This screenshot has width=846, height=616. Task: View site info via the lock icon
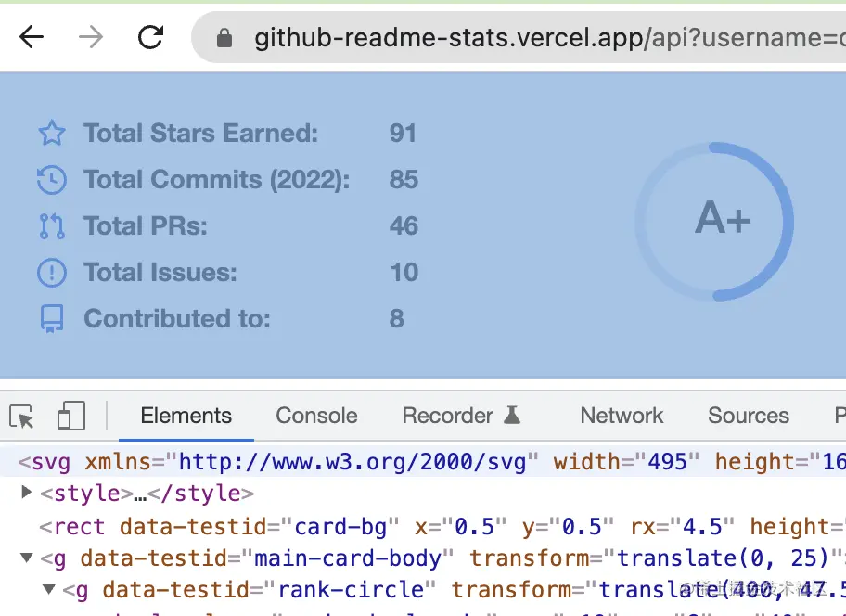tap(224, 38)
